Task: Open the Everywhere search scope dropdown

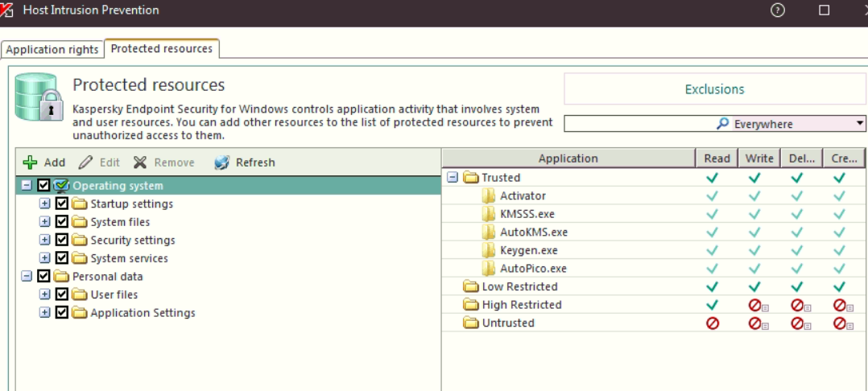Action: [860, 124]
